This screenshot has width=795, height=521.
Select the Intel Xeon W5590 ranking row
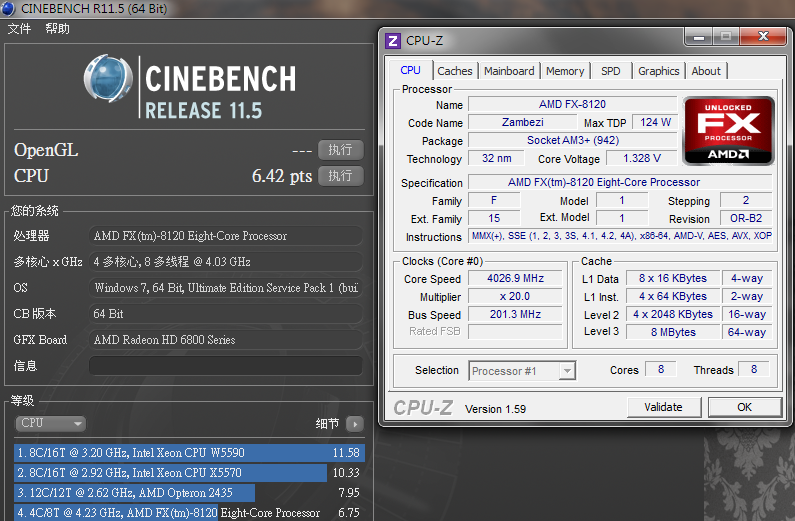189,453
